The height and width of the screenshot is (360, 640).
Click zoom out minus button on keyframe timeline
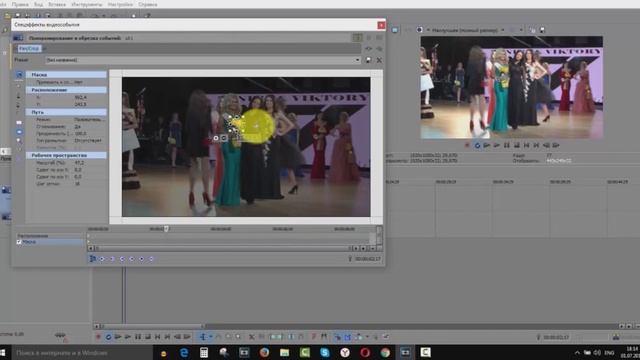click(x=372, y=248)
